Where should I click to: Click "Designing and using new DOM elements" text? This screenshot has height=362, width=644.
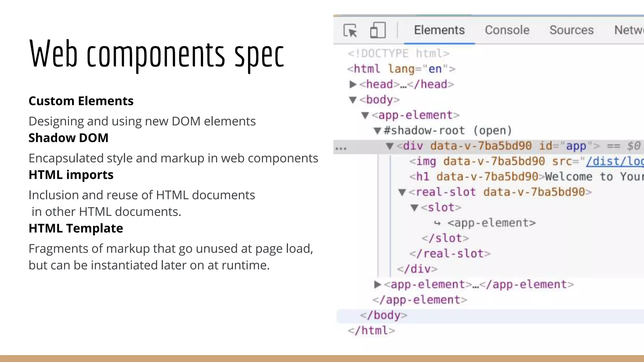point(142,121)
